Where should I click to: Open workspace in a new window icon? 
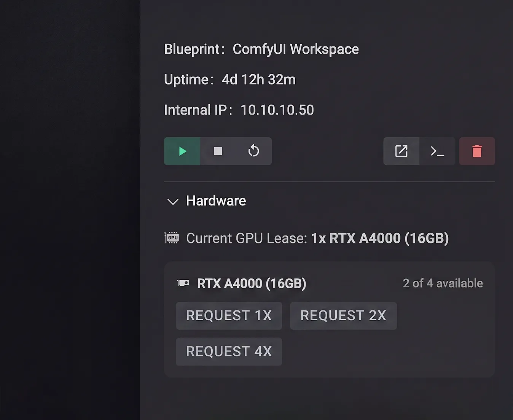(x=401, y=151)
